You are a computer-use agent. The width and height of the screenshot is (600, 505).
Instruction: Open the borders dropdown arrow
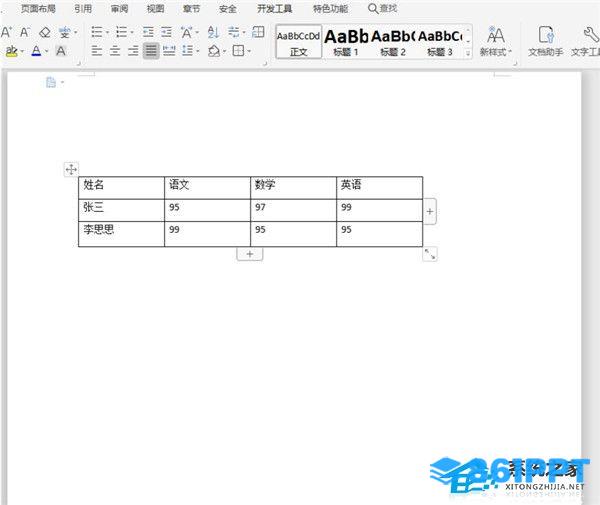pyautogui.click(x=249, y=51)
